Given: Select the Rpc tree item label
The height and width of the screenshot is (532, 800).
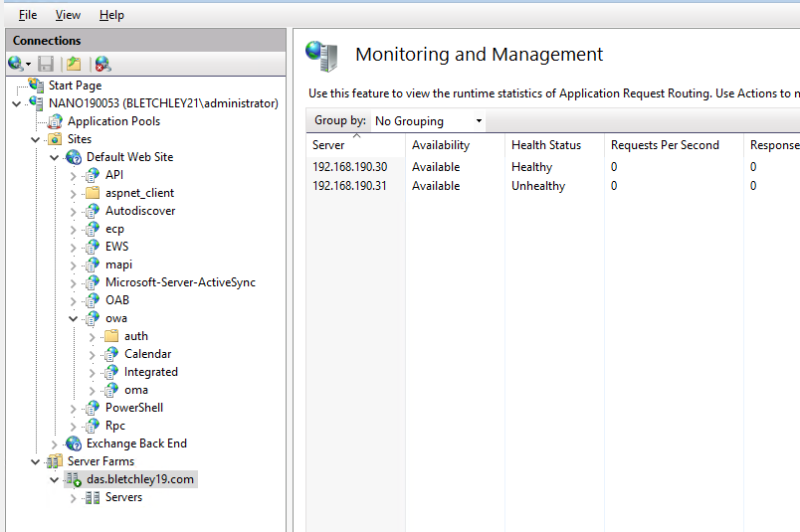Looking at the screenshot, I should [x=115, y=426].
